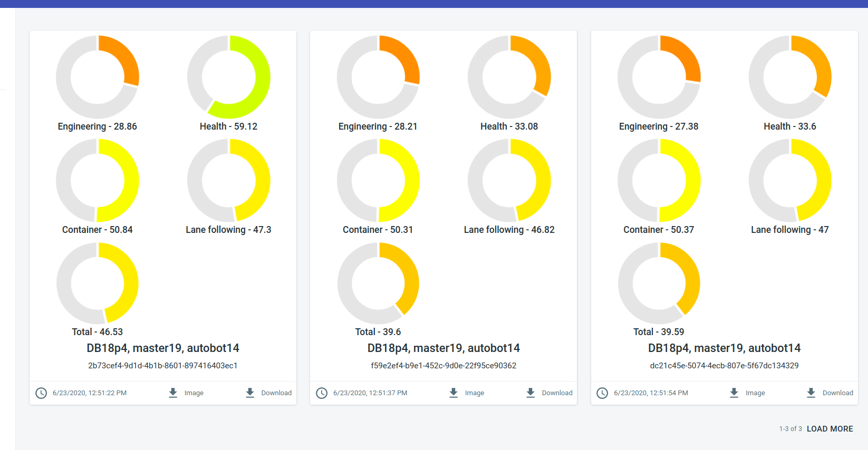Click the Engineering 28.86 donut chart
The width and height of the screenshot is (868, 450).
tap(98, 77)
